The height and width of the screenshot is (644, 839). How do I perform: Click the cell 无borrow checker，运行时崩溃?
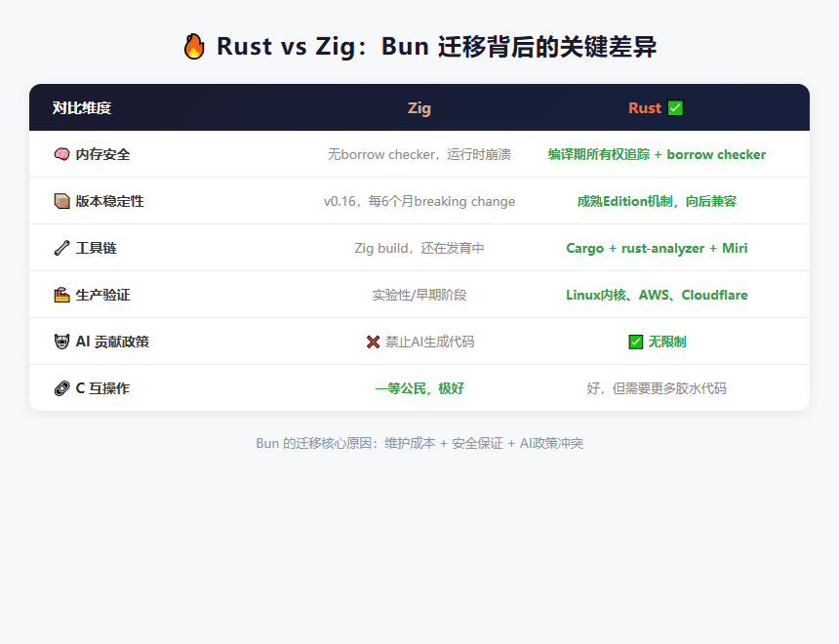[419, 154]
